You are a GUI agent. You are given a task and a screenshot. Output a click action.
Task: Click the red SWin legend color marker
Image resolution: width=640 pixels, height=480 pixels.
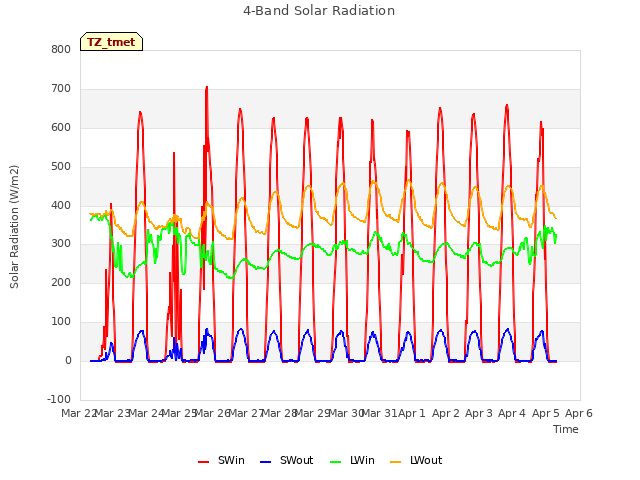(203, 462)
